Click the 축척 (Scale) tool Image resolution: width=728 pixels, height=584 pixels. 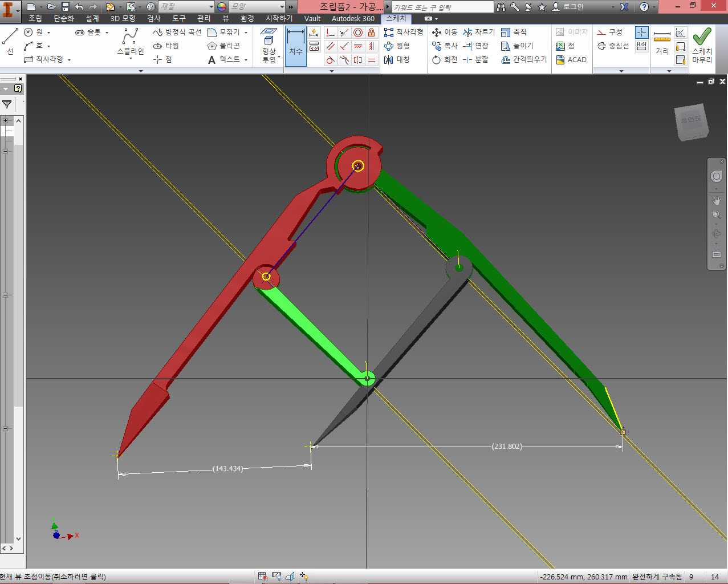click(514, 33)
